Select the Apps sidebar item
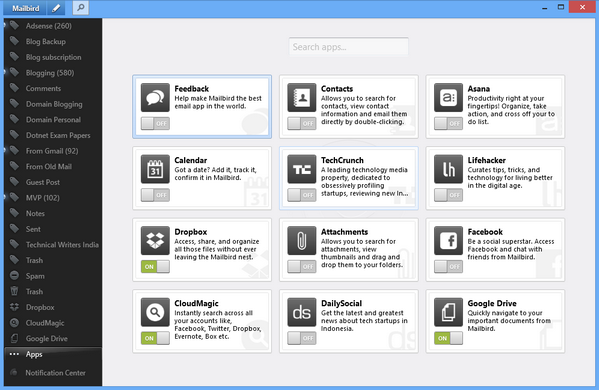Screen dimensions: 599x390 tap(53, 354)
